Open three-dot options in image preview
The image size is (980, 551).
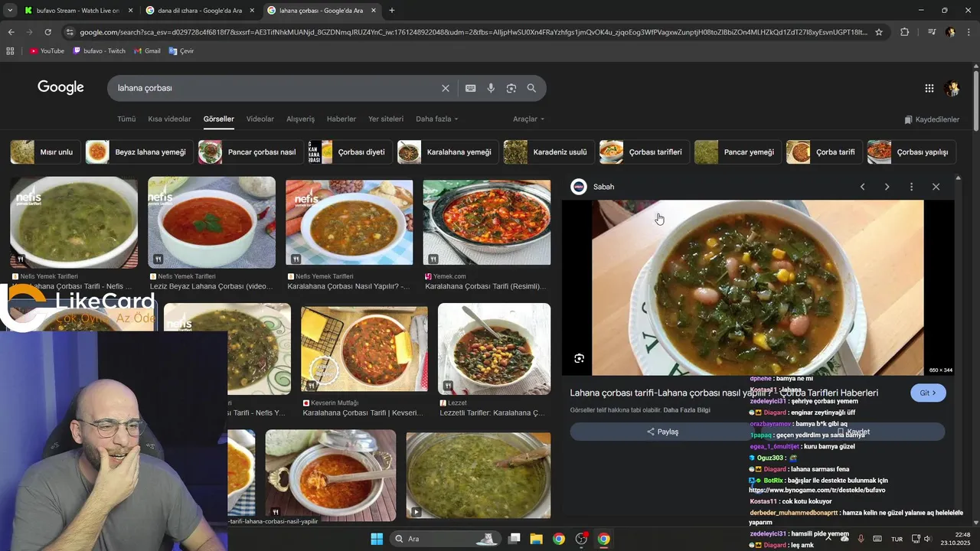click(911, 187)
